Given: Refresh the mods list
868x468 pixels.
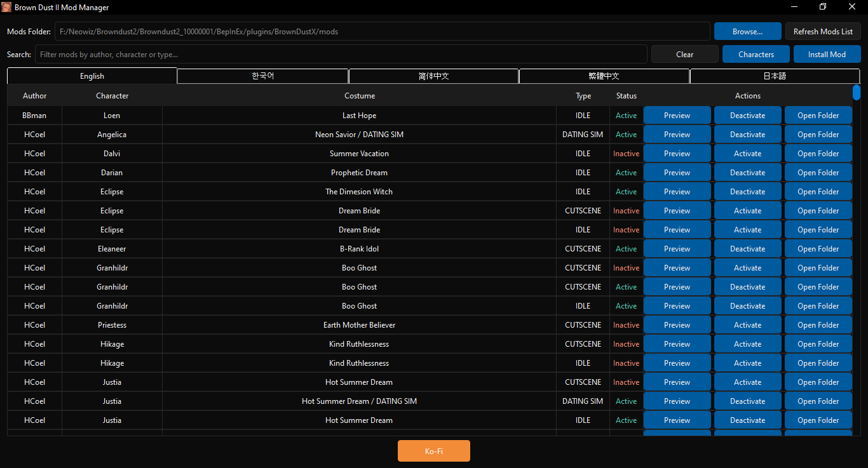Looking at the screenshot, I should click(823, 30).
